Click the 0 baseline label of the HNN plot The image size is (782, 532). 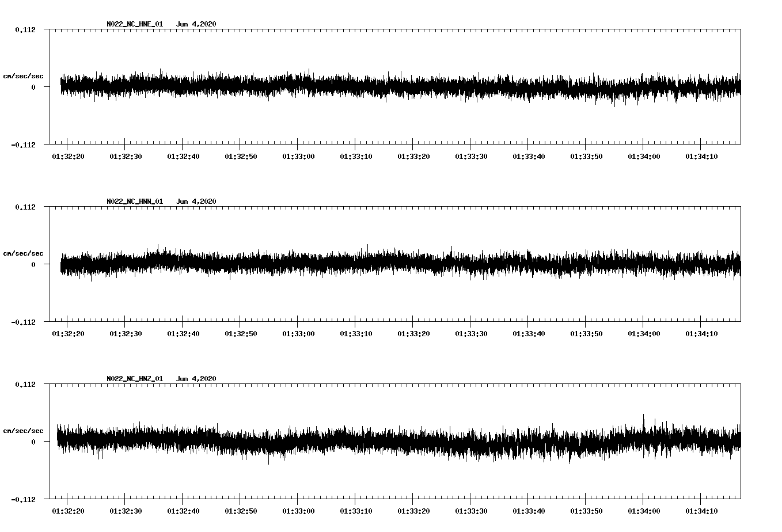point(33,265)
